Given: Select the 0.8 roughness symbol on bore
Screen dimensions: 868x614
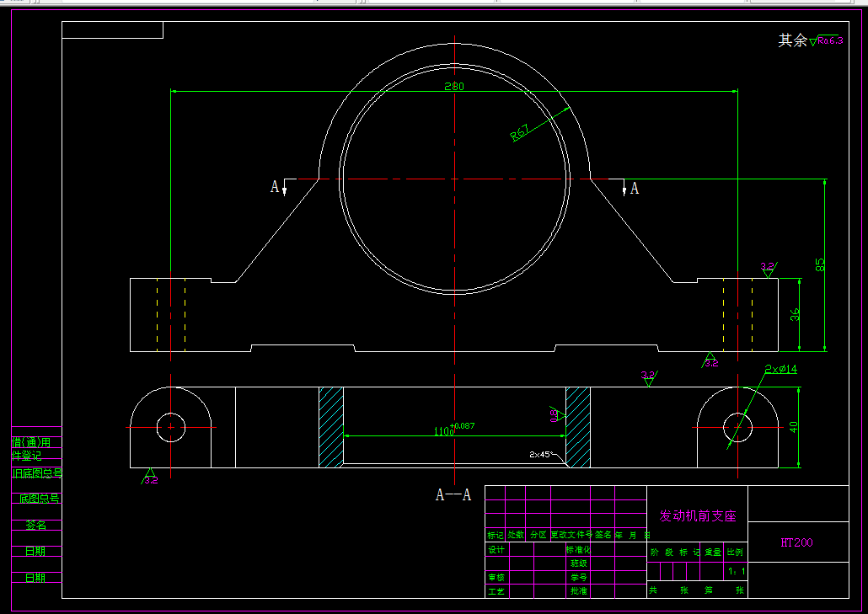Looking at the screenshot, I should [556, 415].
